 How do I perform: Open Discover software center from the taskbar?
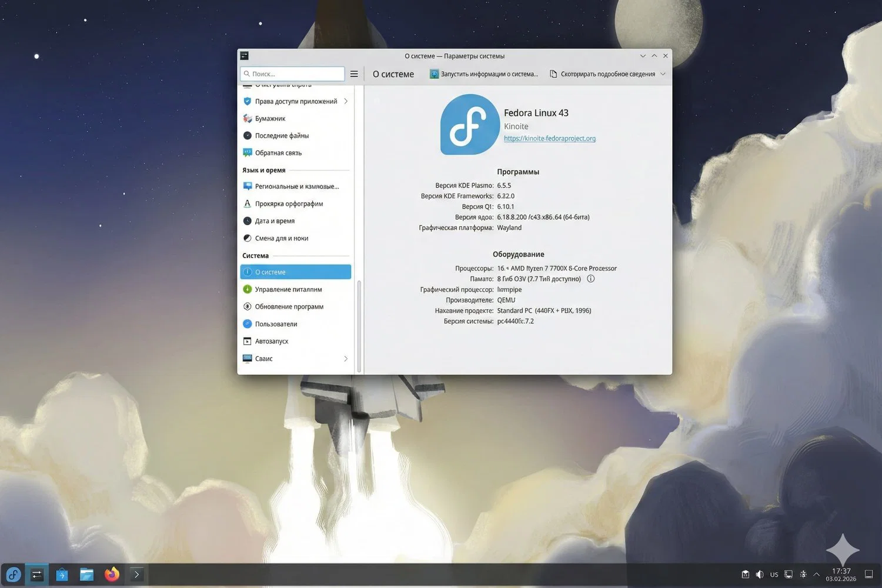[62, 574]
